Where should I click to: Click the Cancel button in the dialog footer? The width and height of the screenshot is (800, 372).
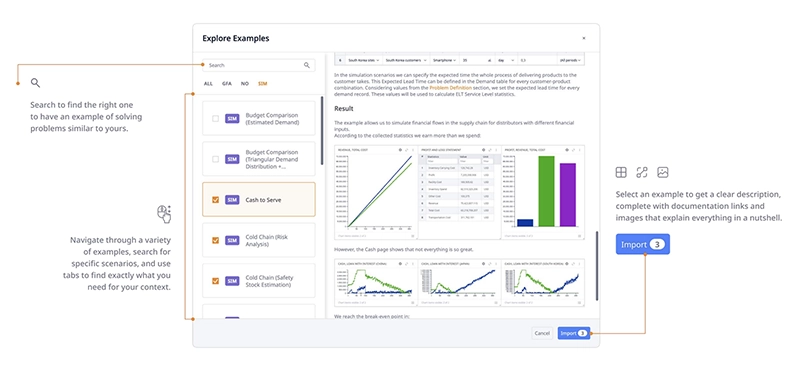(542, 333)
